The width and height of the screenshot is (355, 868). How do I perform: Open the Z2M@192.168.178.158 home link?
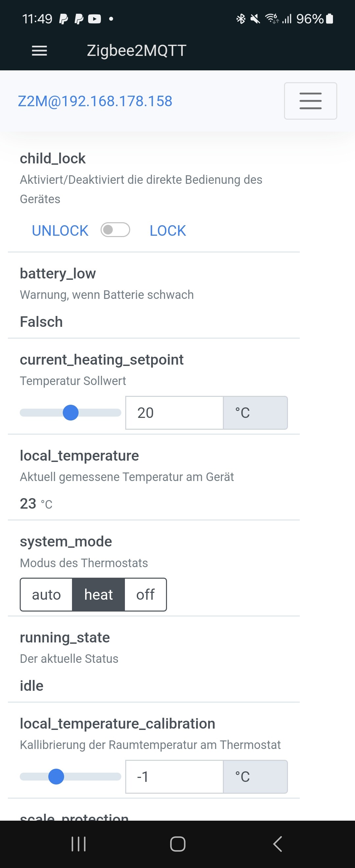[95, 101]
